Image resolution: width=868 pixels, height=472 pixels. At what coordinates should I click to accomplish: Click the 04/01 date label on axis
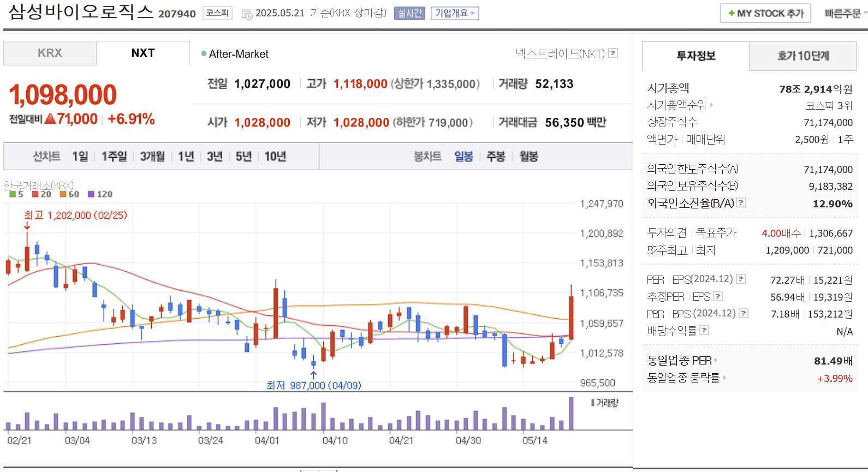267,440
